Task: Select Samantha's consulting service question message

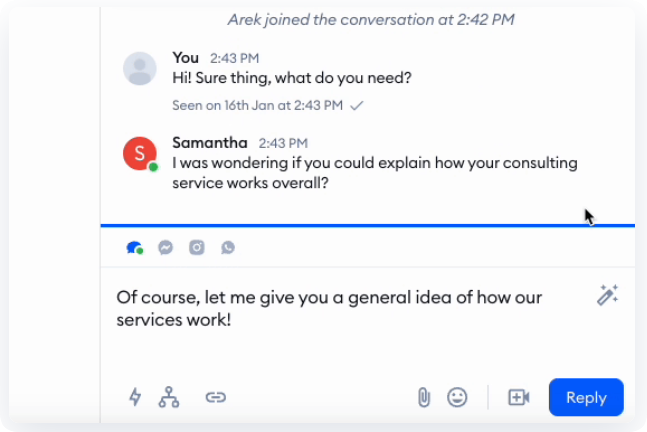Action: (x=374, y=173)
